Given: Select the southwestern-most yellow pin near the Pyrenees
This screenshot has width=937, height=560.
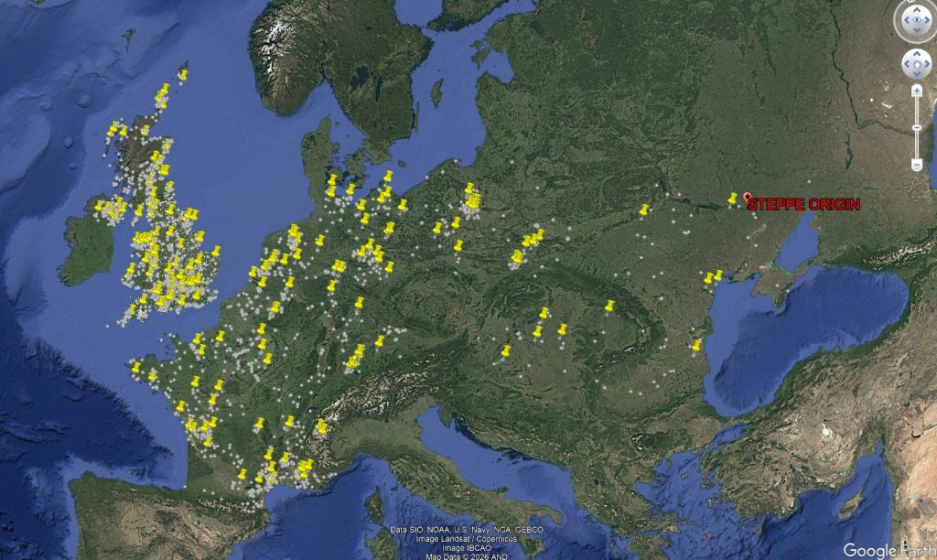Looking at the screenshot, I should click(x=242, y=475).
